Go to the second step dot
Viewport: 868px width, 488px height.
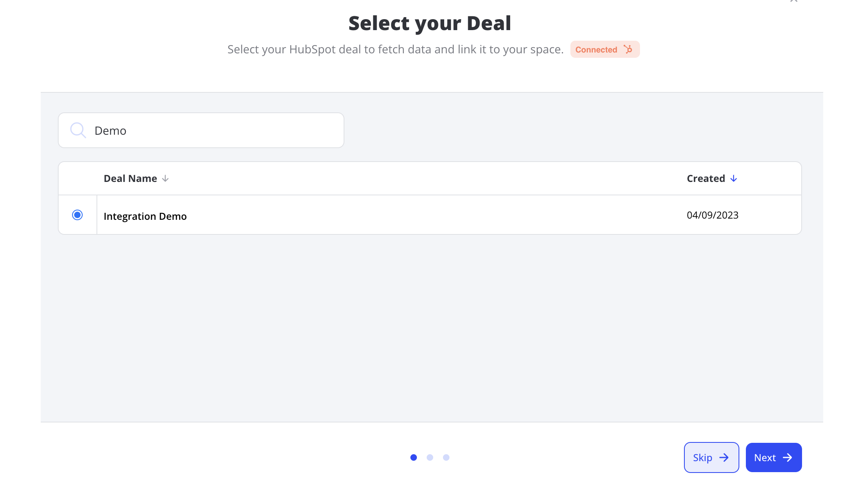[430, 457]
